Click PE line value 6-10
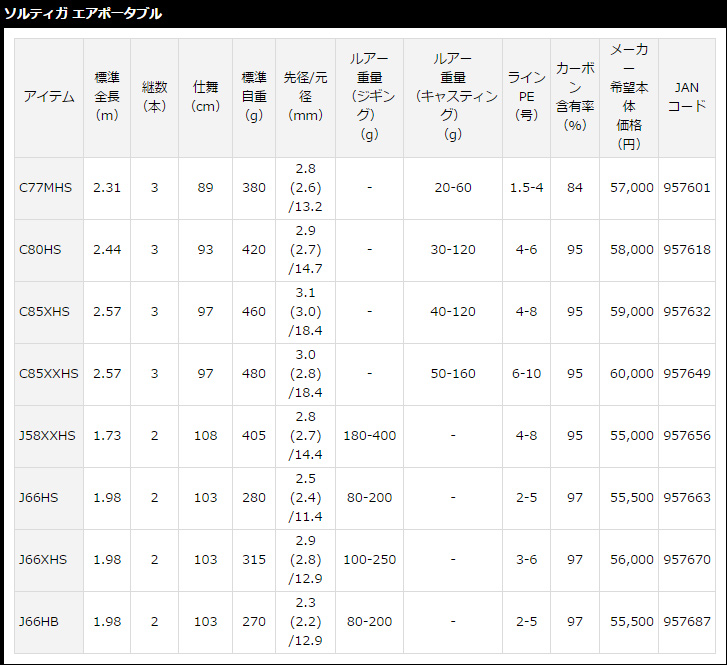The width and height of the screenshot is (727, 665). click(x=526, y=374)
